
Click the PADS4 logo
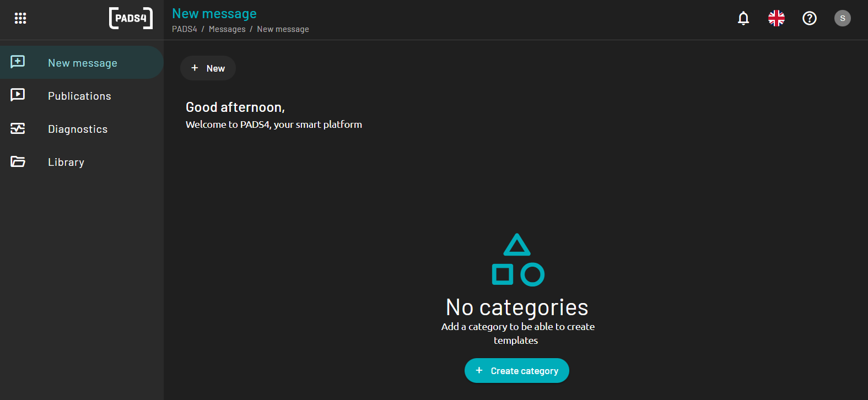[131, 18]
